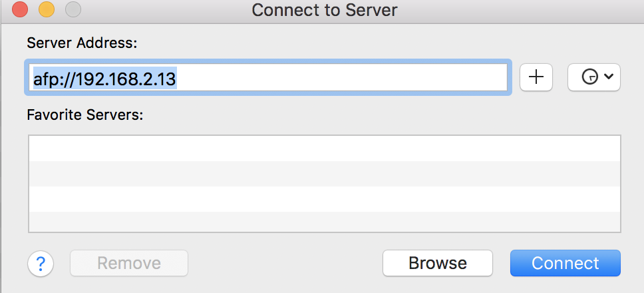This screenshot has width=644, height=293.
Task: Click the empty space after the address text
Action: pyautogui.click(x=341, y=77)
